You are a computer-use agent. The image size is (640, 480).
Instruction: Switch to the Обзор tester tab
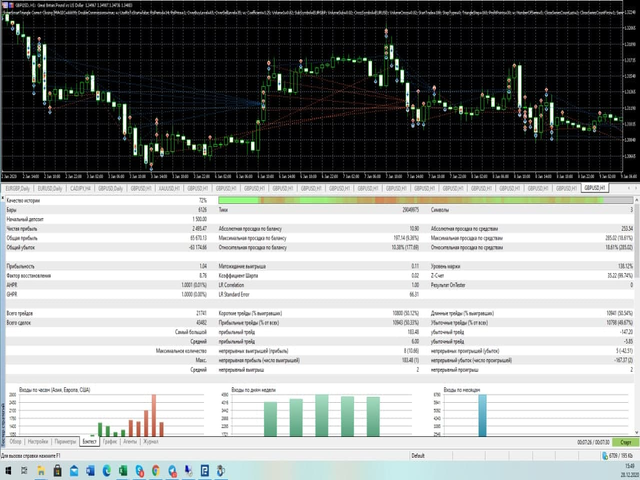tap(16, 442)
